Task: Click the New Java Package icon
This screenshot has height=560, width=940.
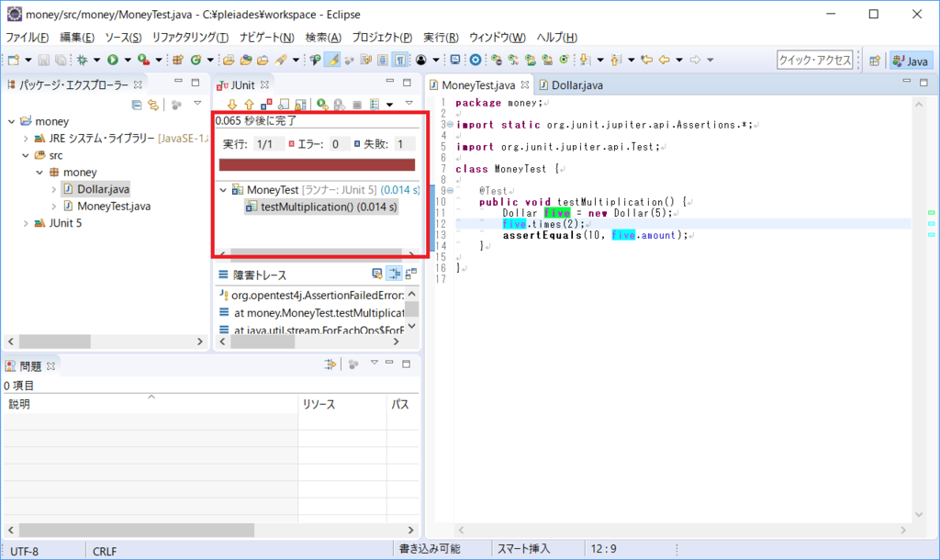Action: pyautogui.click(x=177, y=60)
